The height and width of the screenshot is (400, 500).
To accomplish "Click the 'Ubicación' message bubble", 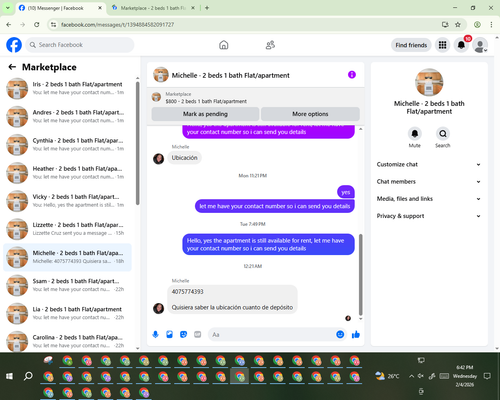I will 184,158.
